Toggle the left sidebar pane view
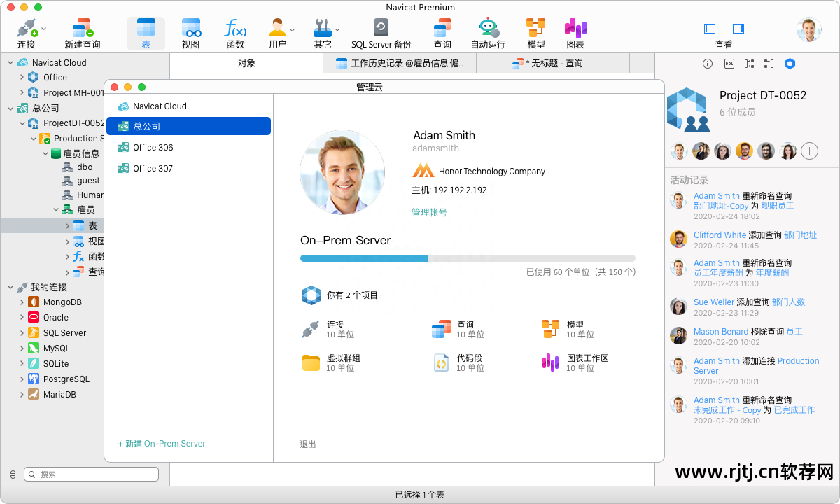This screenshot has height=504, width=840. (710, 29)
